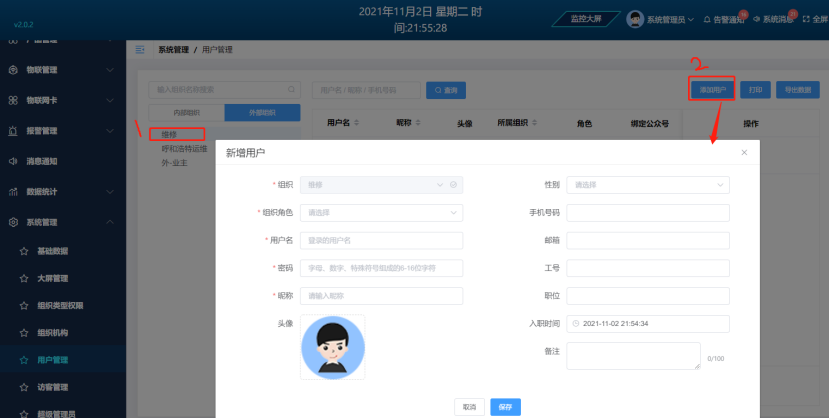830x419 pixels.
Task: Click the 取消 button
Action: [470, 407]
